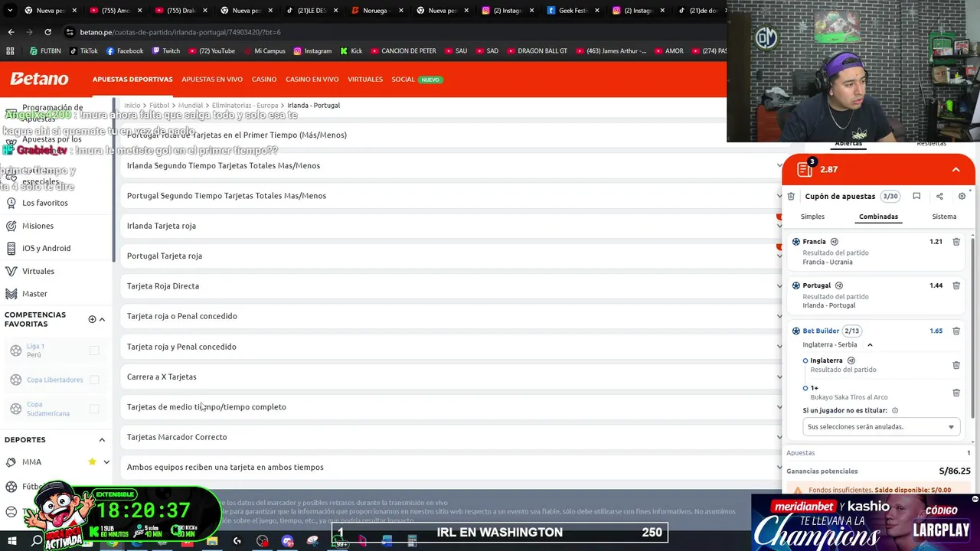The image size is (980, 551).
Task: Click the Misiones icon in sidebar
Action: (x=11, y=226)
